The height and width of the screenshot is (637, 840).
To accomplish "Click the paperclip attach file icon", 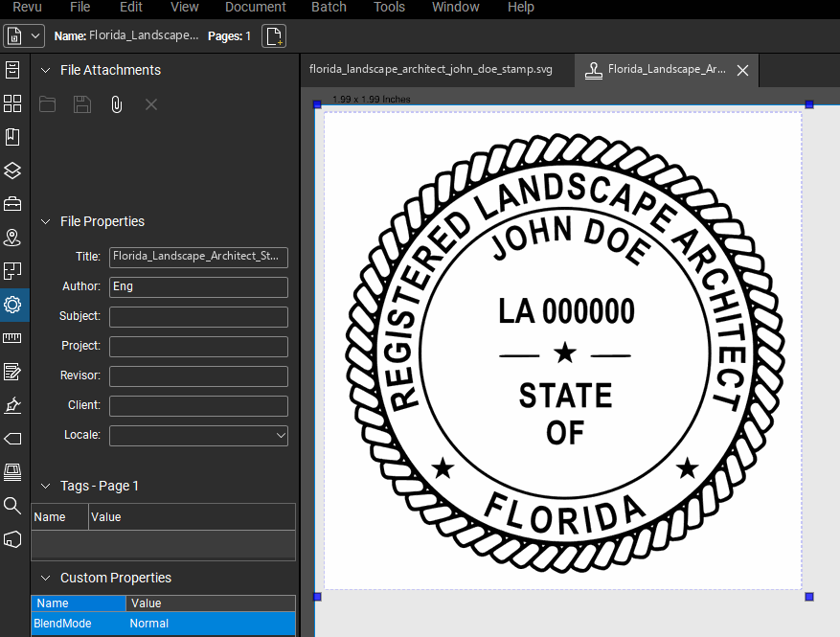I will (116, 104).
